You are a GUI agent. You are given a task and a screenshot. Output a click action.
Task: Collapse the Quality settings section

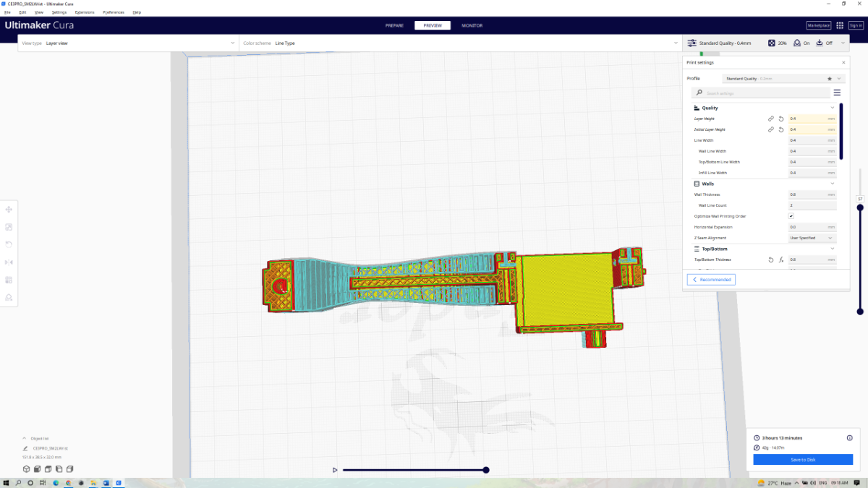833,108
